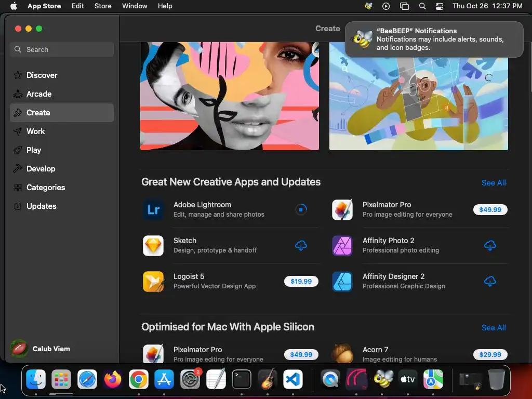
Task: Click the App Store search field
Action: (62, 49)
